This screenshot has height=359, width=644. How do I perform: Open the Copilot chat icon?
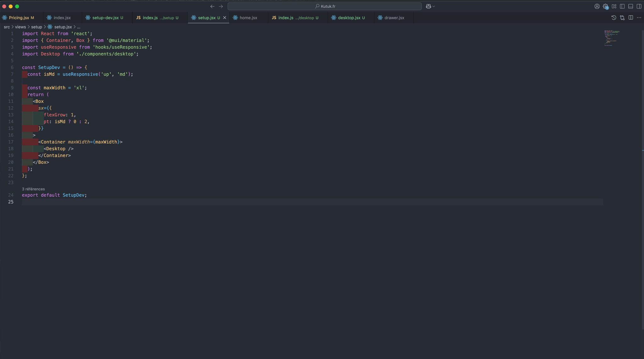click(428, 6)
